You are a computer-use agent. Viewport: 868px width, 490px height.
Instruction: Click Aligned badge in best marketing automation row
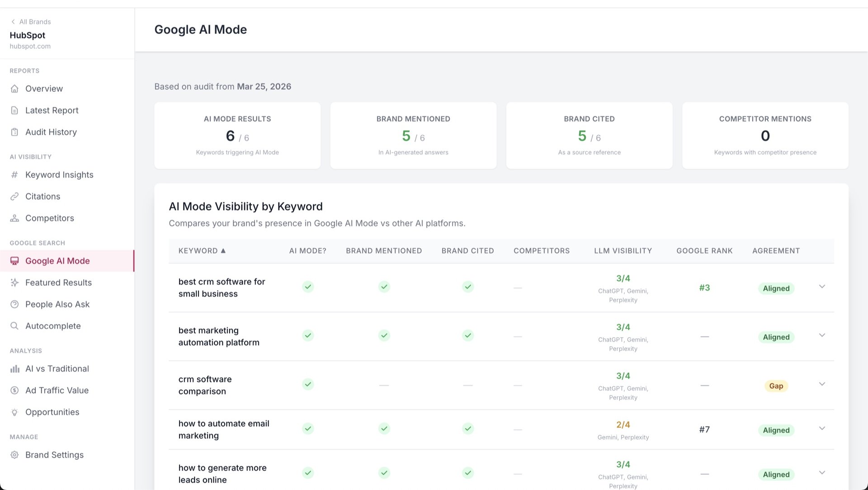[x=776, y=337]
